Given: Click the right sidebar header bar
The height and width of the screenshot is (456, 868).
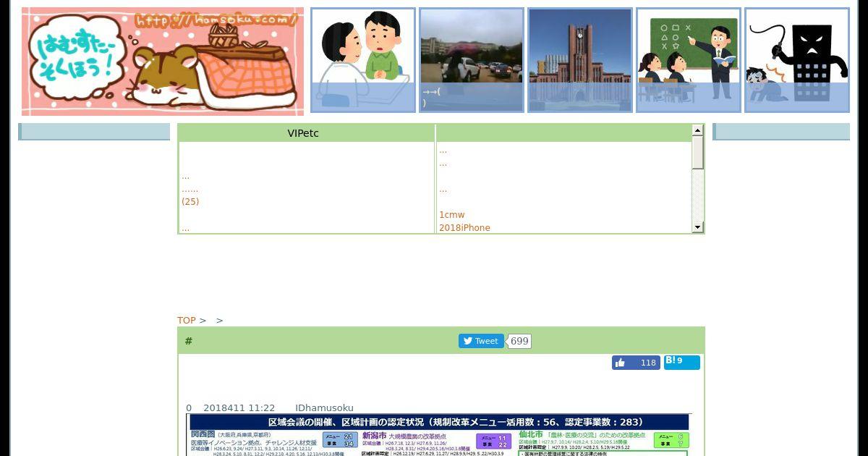Looking at the screenshot, I should tap(781, 132).
